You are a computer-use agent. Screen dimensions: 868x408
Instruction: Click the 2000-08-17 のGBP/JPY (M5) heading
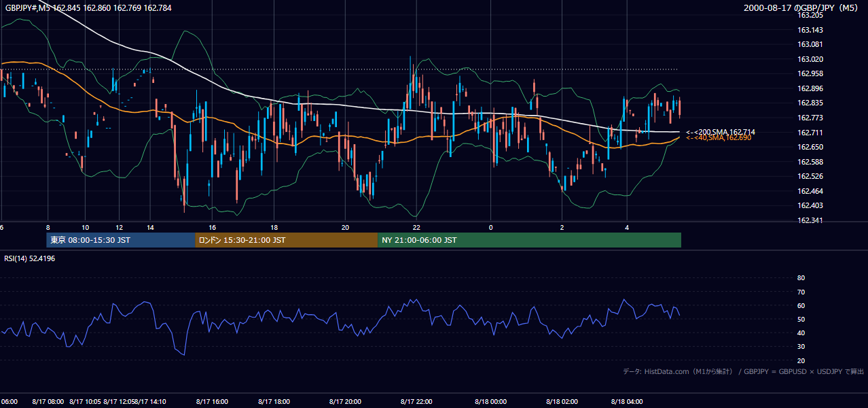click(x=802, y=7)
